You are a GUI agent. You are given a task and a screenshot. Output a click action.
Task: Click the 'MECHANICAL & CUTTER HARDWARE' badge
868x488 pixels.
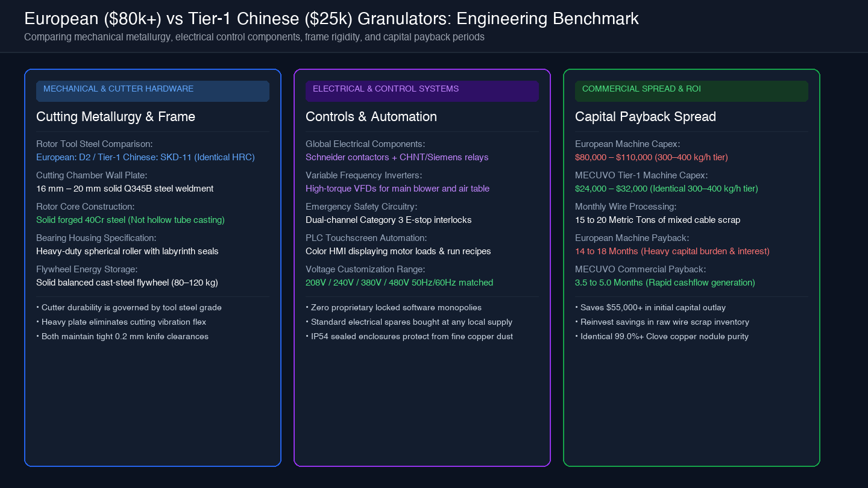[x=153, y=91]
